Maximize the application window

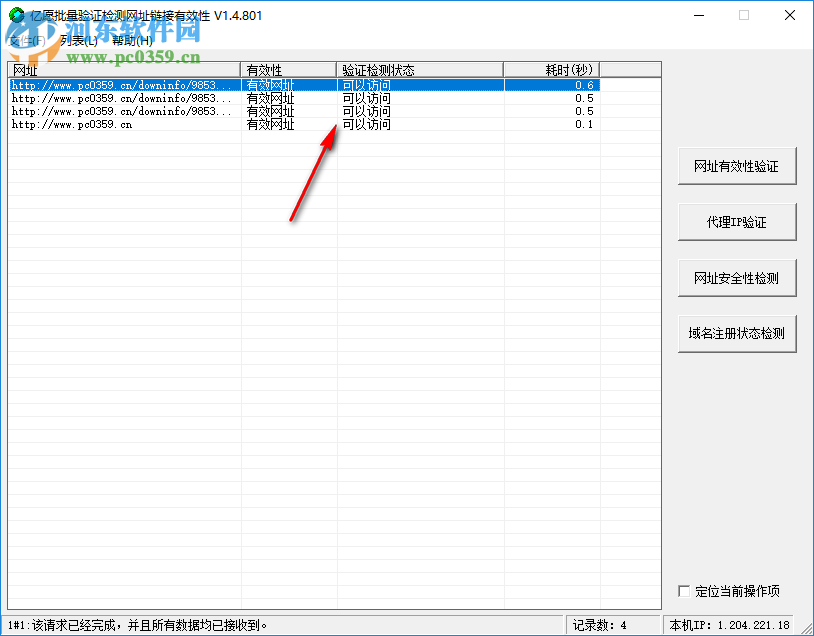744,15
